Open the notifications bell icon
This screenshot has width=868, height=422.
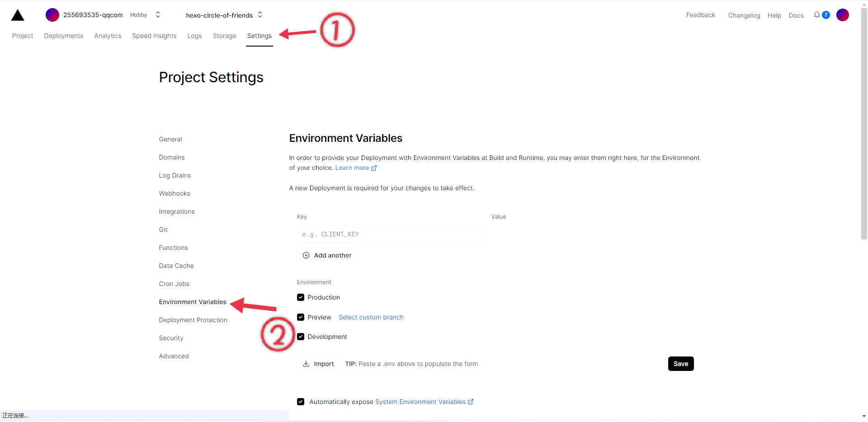[x=816, y=15]
